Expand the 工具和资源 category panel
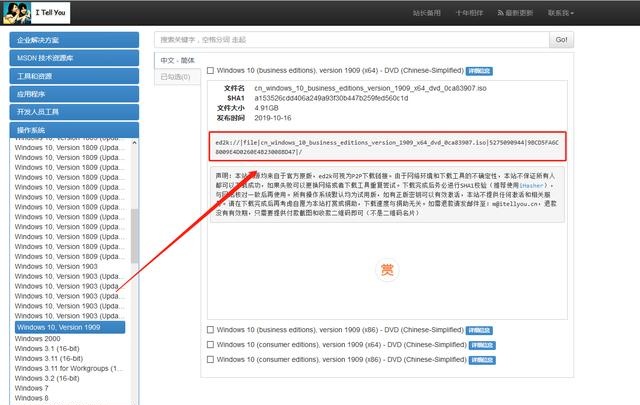The width and height of the screenshot is (640, 405). (74, 76)
